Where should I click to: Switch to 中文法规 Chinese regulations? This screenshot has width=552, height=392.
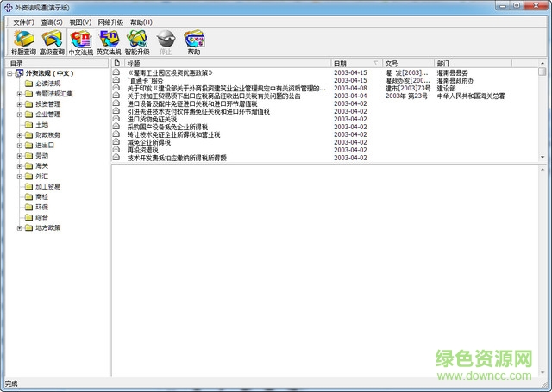pyautogui.click(x=80, y=42)
